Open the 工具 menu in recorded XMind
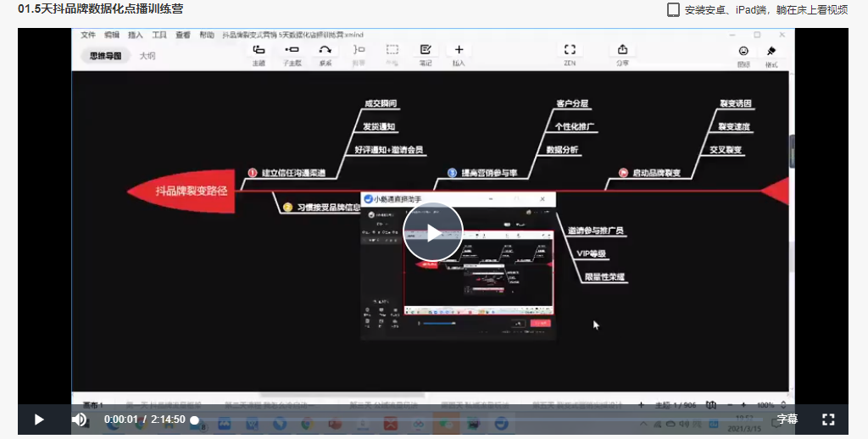 159,35
